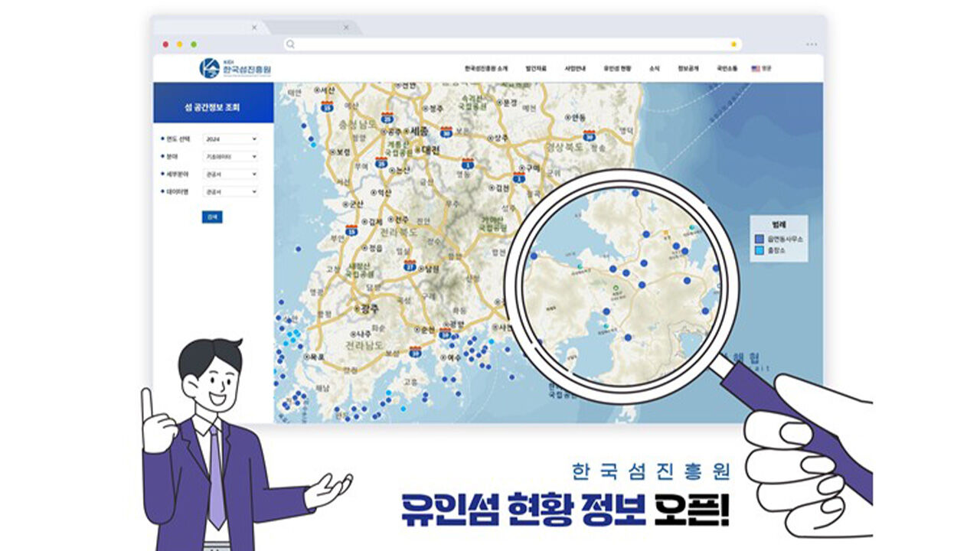Screen dimensions: 980x551
Task: Click the blue 검색 button
Action: click(212, 217)
